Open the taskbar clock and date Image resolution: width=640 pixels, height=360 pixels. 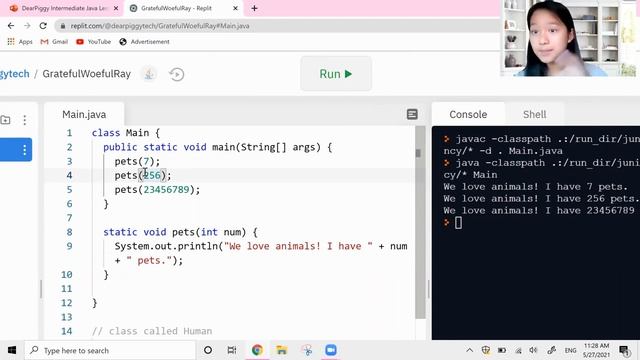click(596, 350)
